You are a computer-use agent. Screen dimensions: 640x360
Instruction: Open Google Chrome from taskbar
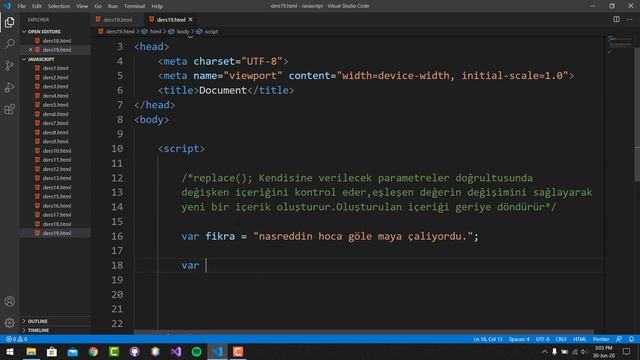point(93,352)
